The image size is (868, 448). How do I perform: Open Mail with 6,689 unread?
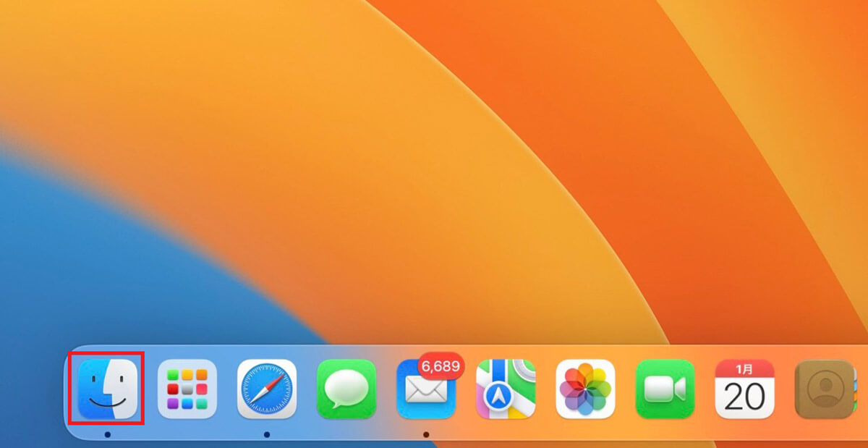[x=426, y=389]
